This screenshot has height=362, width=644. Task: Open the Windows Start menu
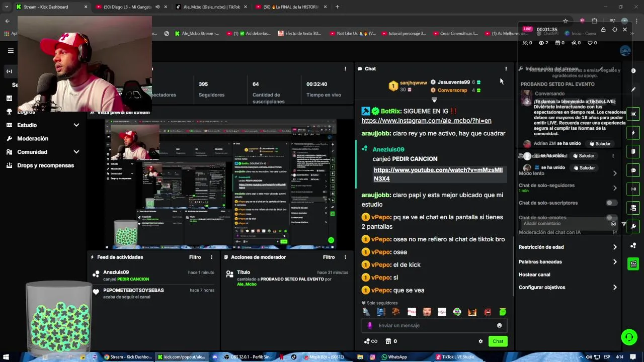(x=7, y=357)
